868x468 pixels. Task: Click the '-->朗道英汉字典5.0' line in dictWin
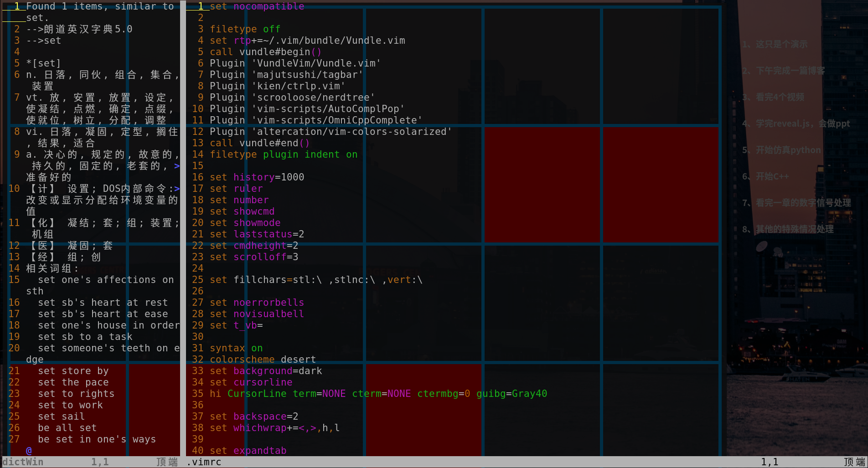pos(79,29)
